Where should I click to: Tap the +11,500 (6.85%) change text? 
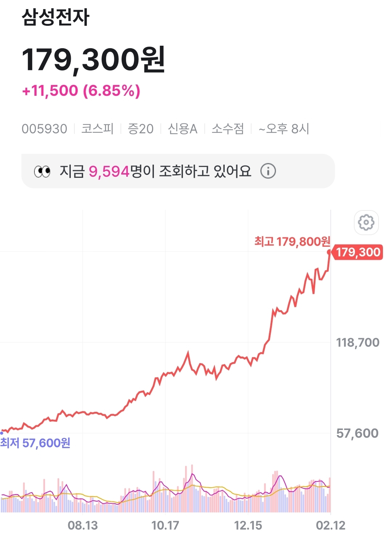pyautogui.click(x=81, y=91)
